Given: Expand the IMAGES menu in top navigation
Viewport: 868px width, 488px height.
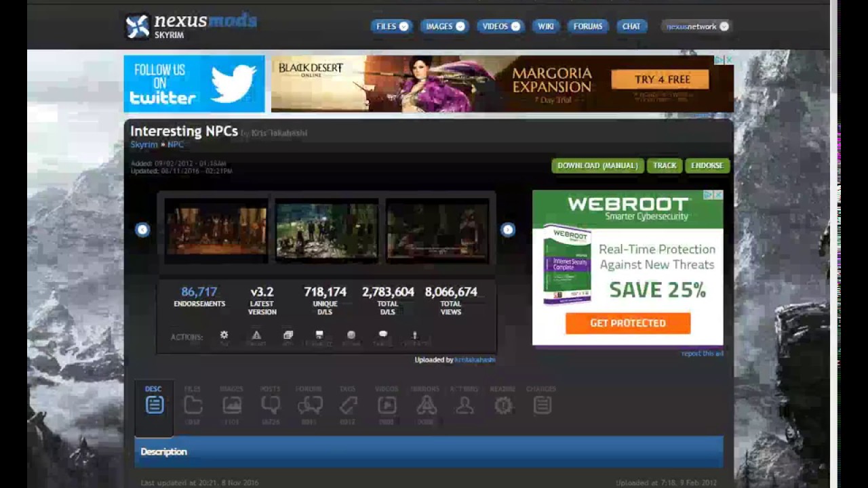Looking at the screenshot, I should tap(444, 26).
